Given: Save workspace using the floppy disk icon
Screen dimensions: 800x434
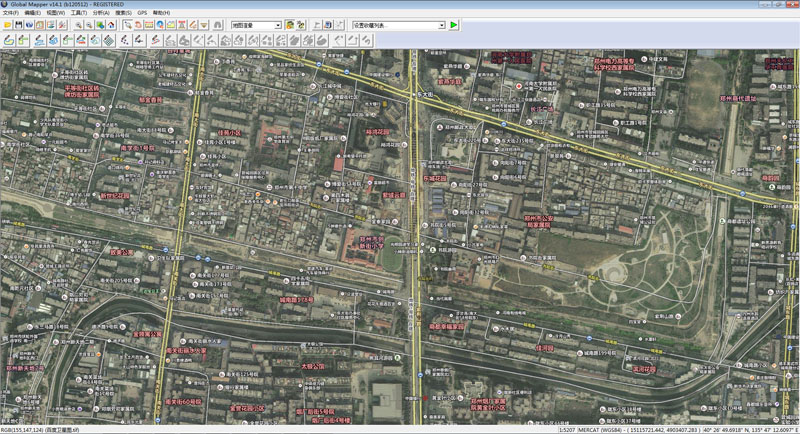Looking at the screenshot, I should pos(18,25).
